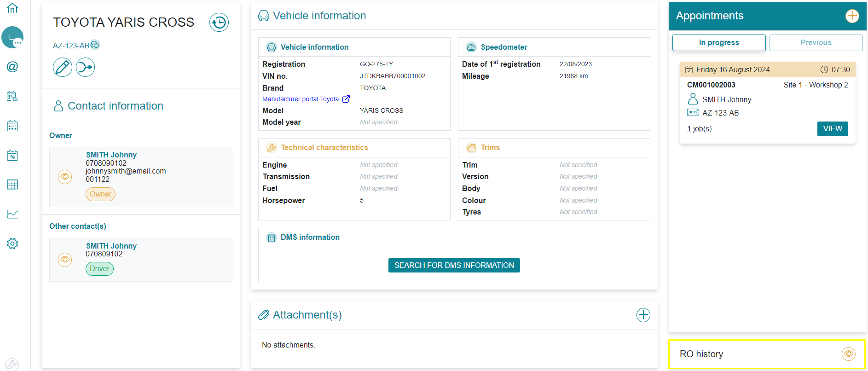Open external manufacturer portal icon
This screenshot has width=868, height=371.
coord(346,99)
